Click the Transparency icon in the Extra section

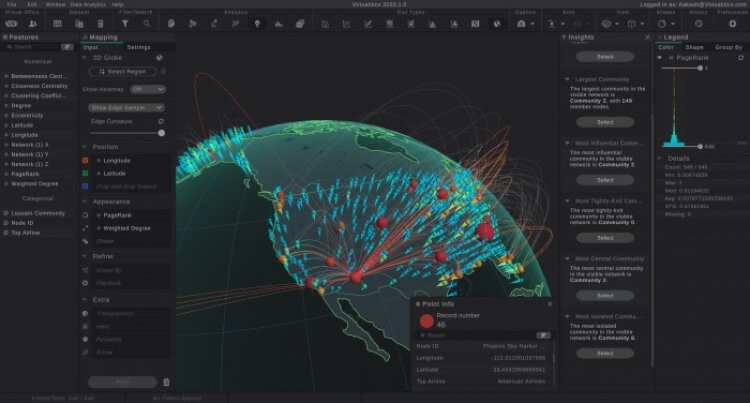pyautogui.click(x=85, y=314)
